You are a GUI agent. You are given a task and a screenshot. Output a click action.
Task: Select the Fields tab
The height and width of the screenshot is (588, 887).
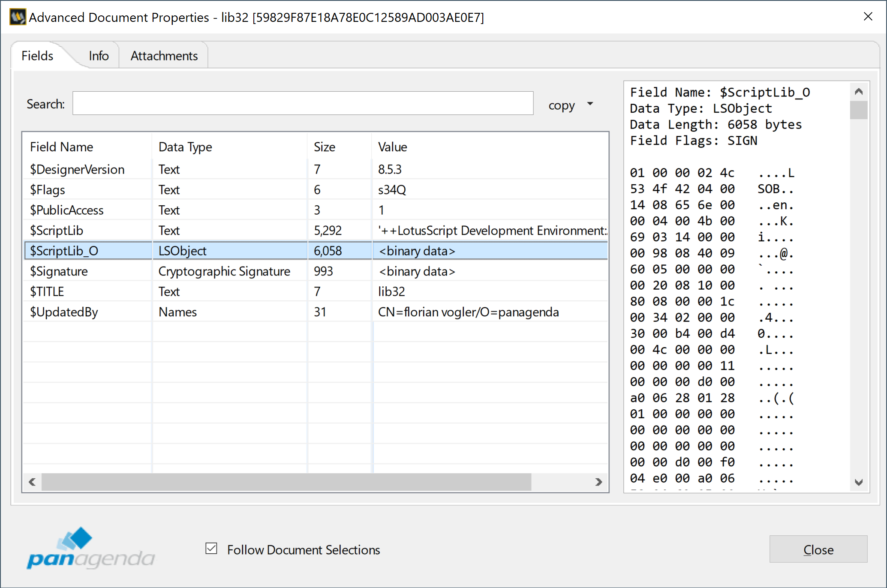coord(37,56)
